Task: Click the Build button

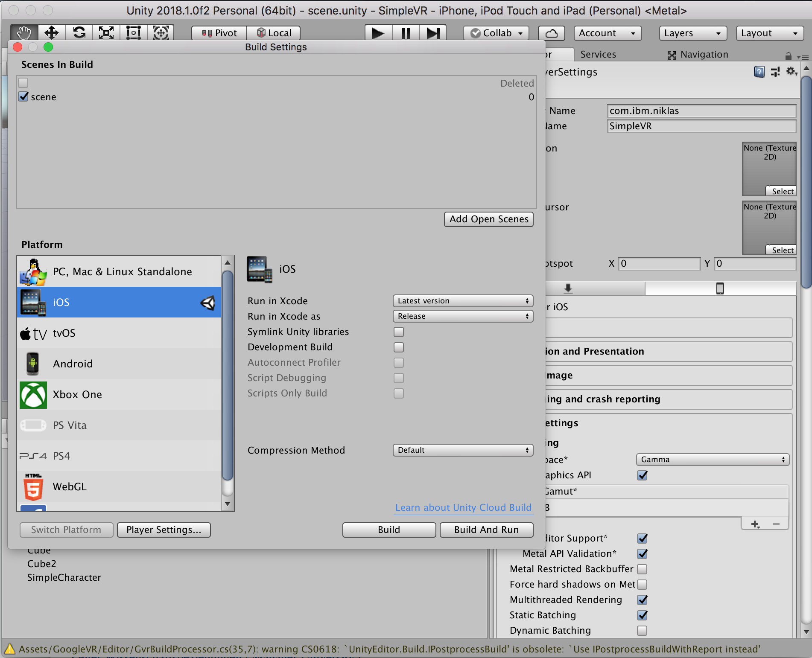Action: 389,530
